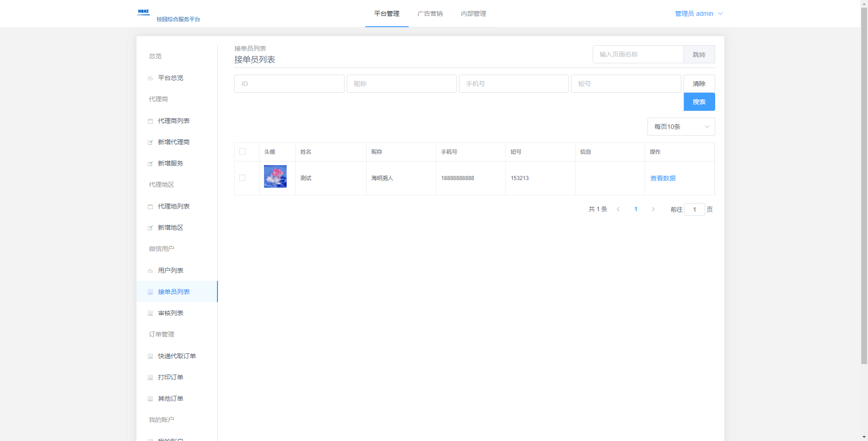The width and height of the screenshot is (868, 441).
Task: Click the icon beside 代理商列表
Action: (150, 121)
